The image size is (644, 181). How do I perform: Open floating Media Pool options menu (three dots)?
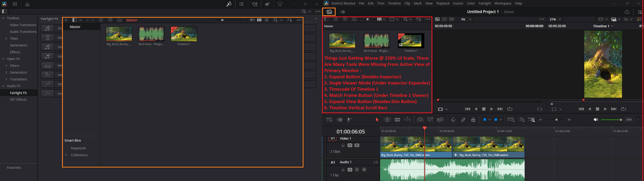tap(299, 20)
